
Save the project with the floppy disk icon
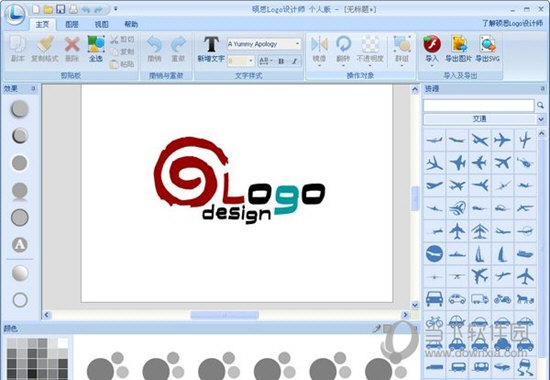(x=61, y=9)
